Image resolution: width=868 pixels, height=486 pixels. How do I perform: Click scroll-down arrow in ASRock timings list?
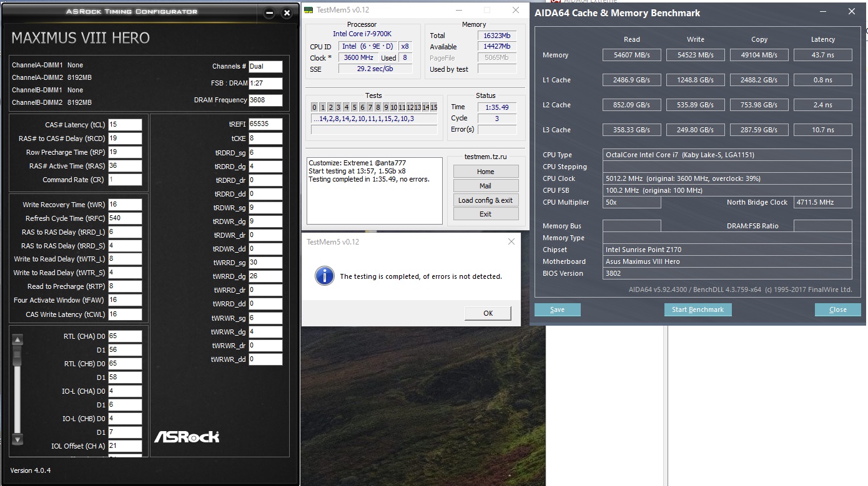pos(17,439)
